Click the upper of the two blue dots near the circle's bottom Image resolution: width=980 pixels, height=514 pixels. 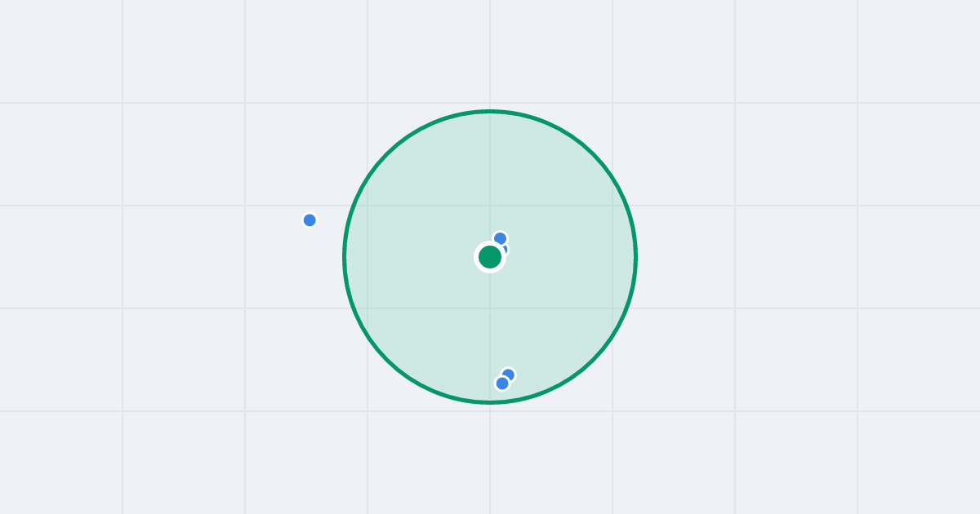[x=509, y=374]
